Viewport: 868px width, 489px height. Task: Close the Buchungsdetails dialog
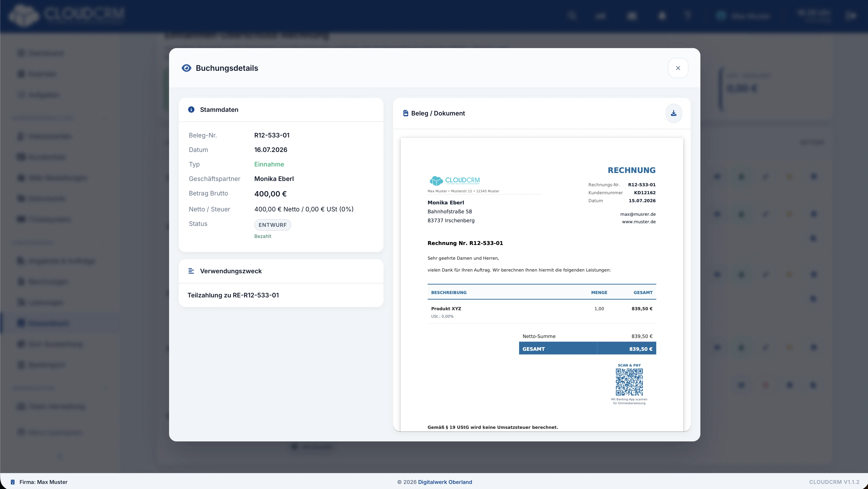coord(678,68)
